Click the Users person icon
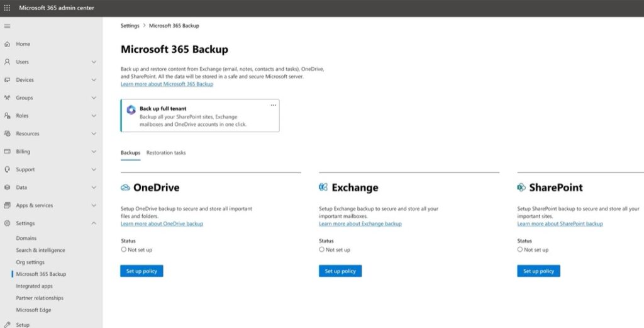 point(7,62)
